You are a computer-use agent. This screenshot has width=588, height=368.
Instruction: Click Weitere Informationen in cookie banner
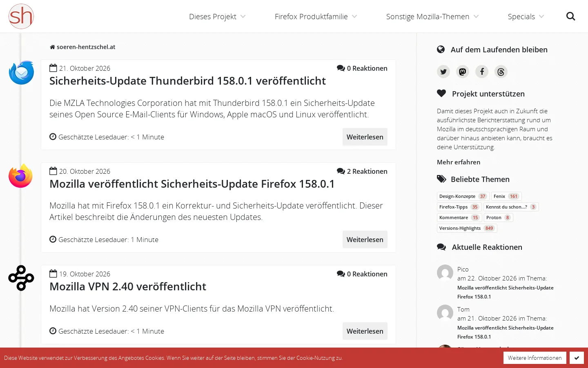point(535,358)
